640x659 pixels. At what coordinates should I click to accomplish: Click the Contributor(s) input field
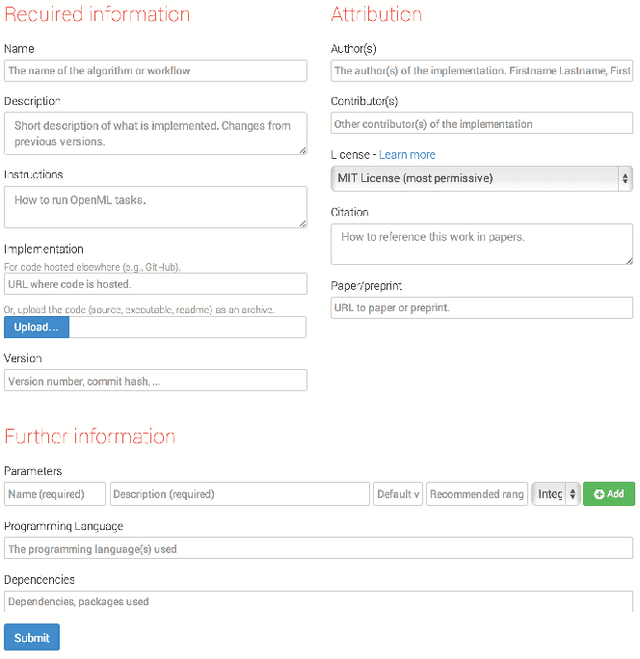[481, 124]
